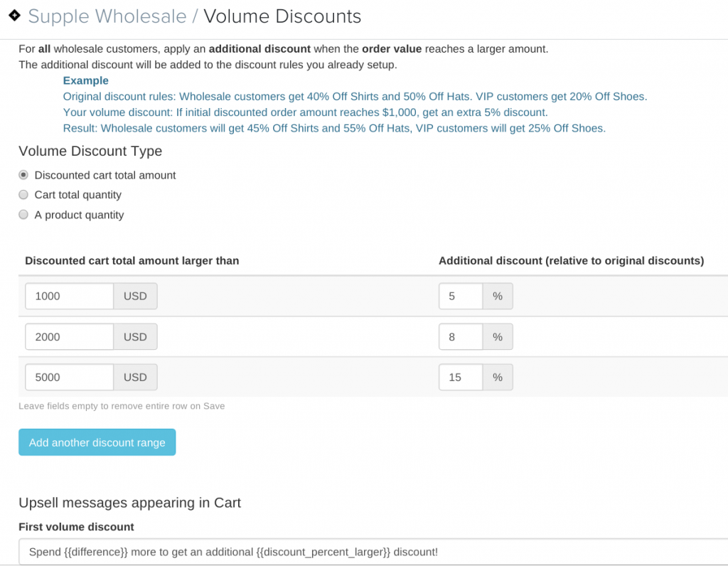Click the 5 percent discount field
Image resolution: width=728 pixels, height=566 pixels.
click(x=461, y=297)
